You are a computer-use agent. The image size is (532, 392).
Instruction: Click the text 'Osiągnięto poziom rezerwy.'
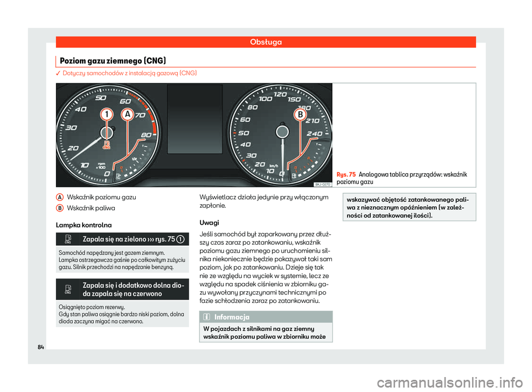pyautogui.click(x=92, y=307)
